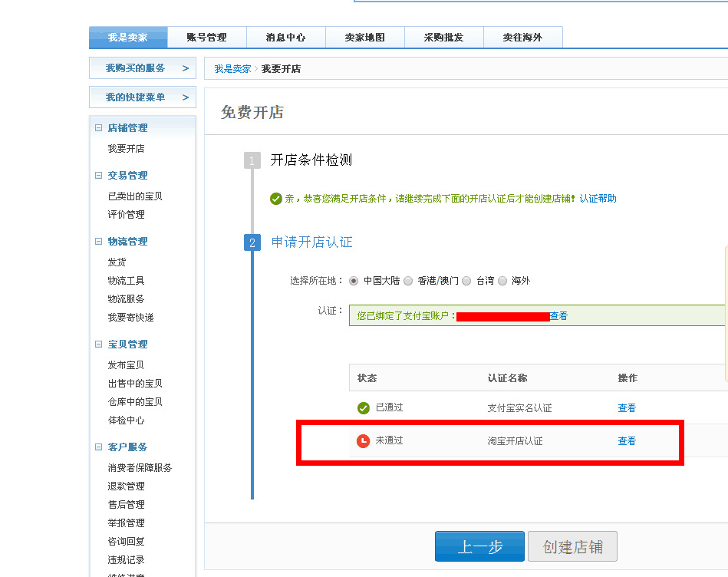Select the 中国大陆 location radio button
This screenshot has width=728, height=577.
coord(354,280)
